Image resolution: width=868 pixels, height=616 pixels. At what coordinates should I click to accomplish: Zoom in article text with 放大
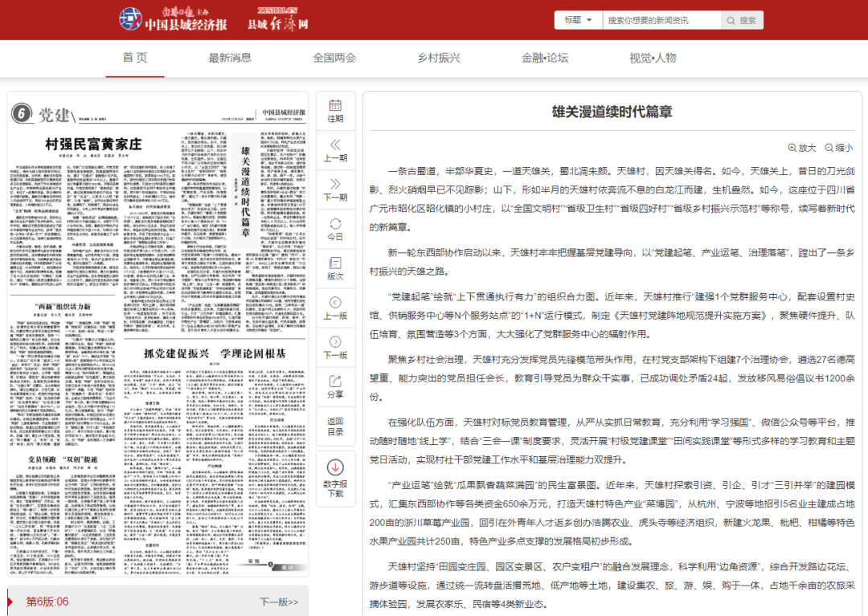[x=801, y=148]
